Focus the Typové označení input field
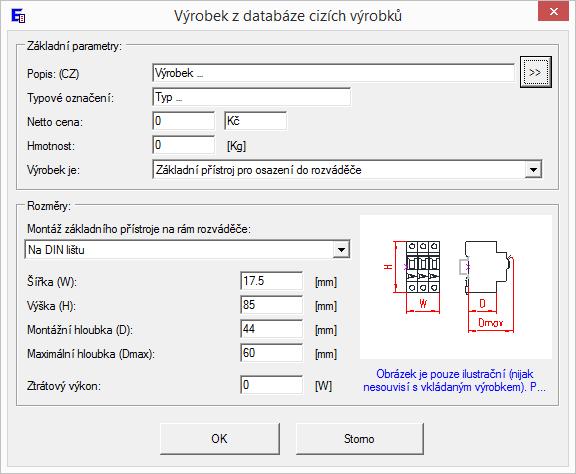576x474 pixels. pos(251,97)
